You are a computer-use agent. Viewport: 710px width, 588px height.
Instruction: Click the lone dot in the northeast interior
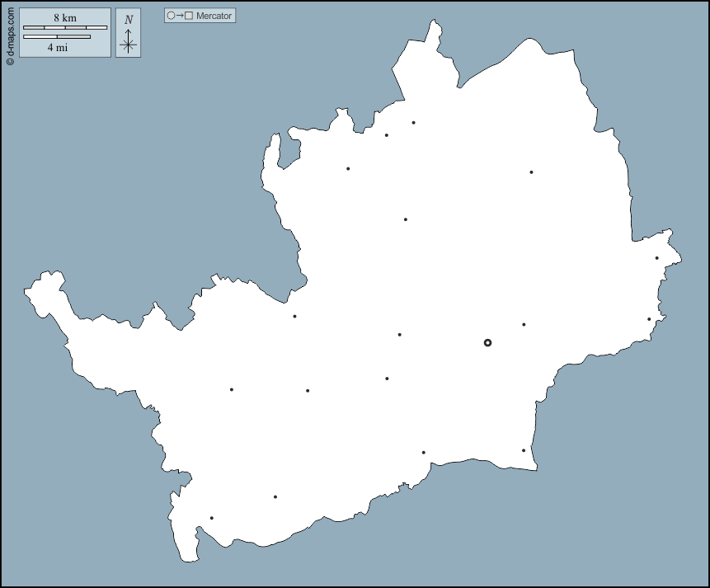click(531, 172)
